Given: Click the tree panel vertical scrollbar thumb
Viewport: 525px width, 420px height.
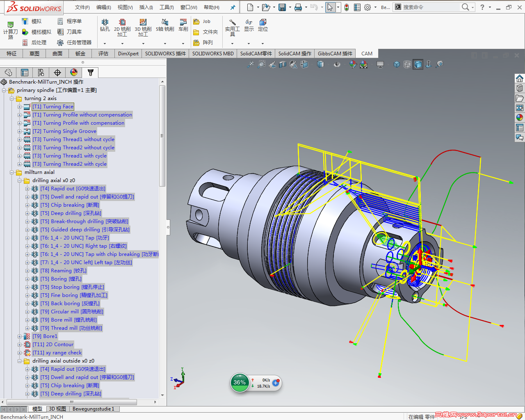Looking at the screenshot, I should [162, 135].
